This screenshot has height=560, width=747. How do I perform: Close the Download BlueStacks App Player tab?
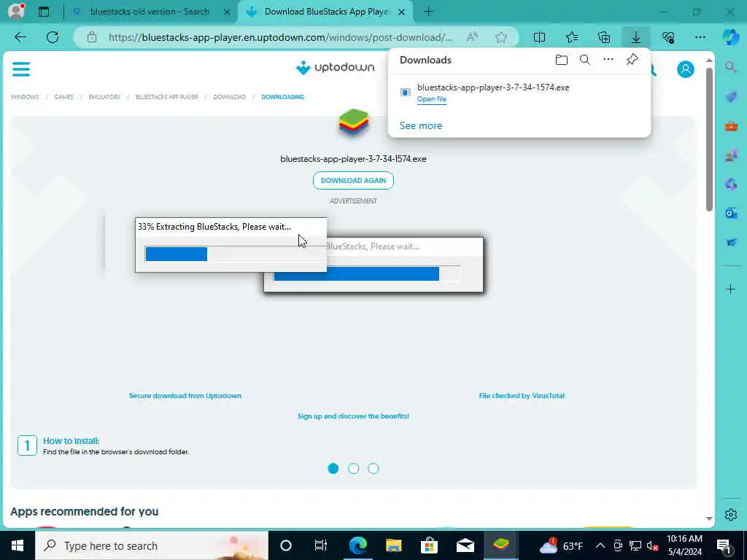pos(402,12)
